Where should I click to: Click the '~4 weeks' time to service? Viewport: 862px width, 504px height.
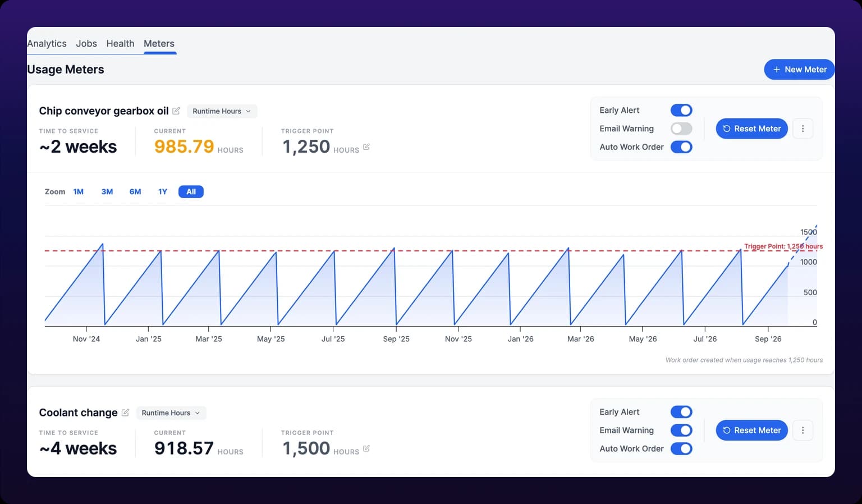click(x=78, y=448)
